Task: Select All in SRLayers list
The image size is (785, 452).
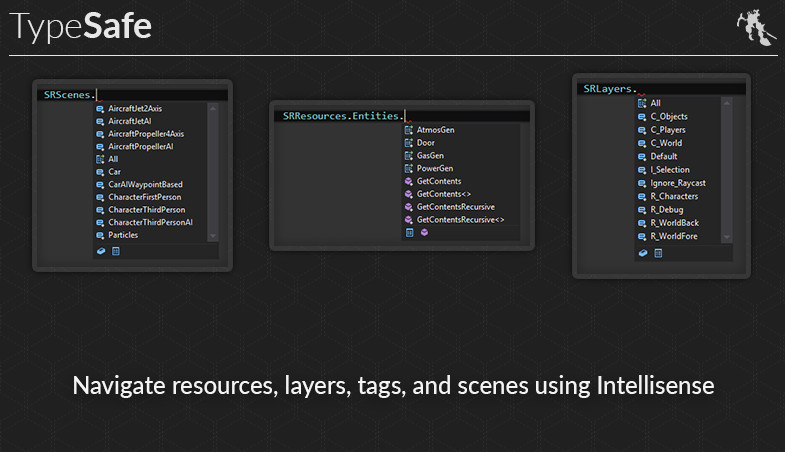Action: [655, 103]
